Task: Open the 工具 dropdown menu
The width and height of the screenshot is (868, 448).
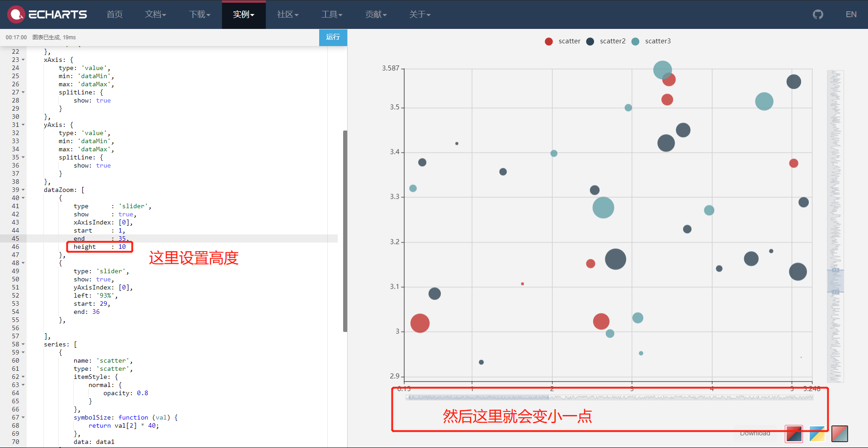Action: [x=332, y=14]
